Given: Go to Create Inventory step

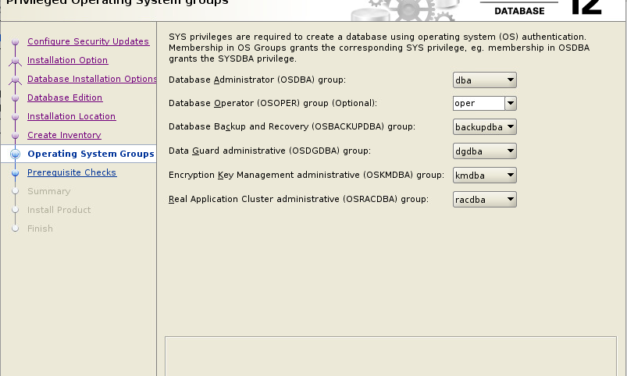Looking at the screenshot, I should coord(64,135).
